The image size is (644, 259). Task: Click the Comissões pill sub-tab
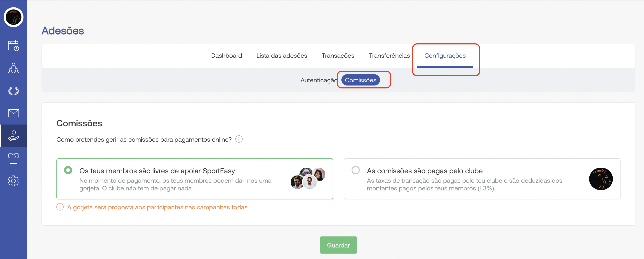[360, 80]
